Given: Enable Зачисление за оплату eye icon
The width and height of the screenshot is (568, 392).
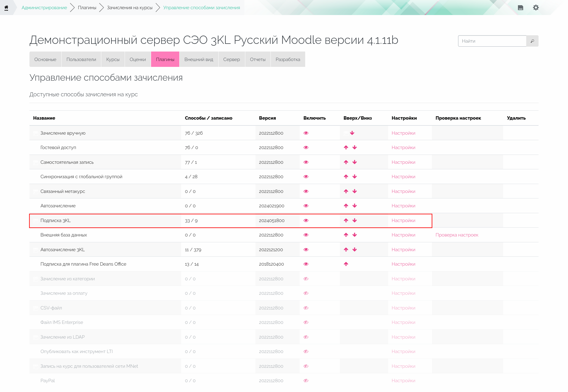Looking at the screenshot, I should point(306,293).
